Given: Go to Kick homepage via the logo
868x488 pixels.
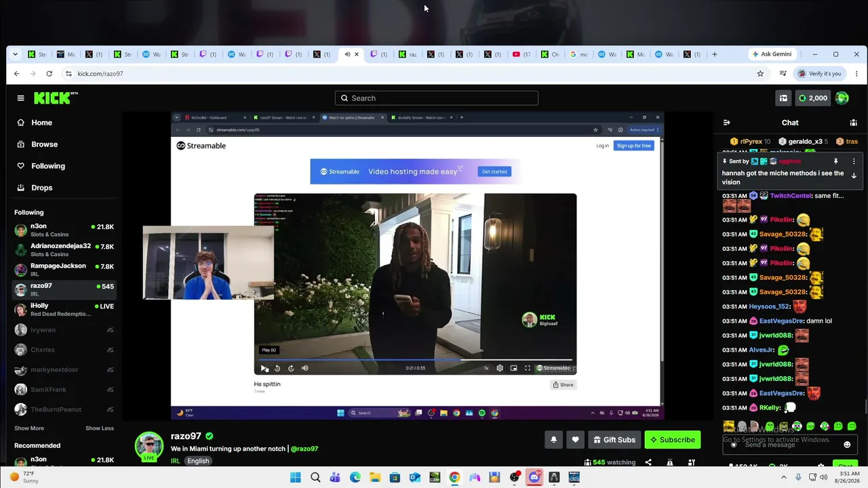Looking at the screenshot, I should (x=56, y=98).
